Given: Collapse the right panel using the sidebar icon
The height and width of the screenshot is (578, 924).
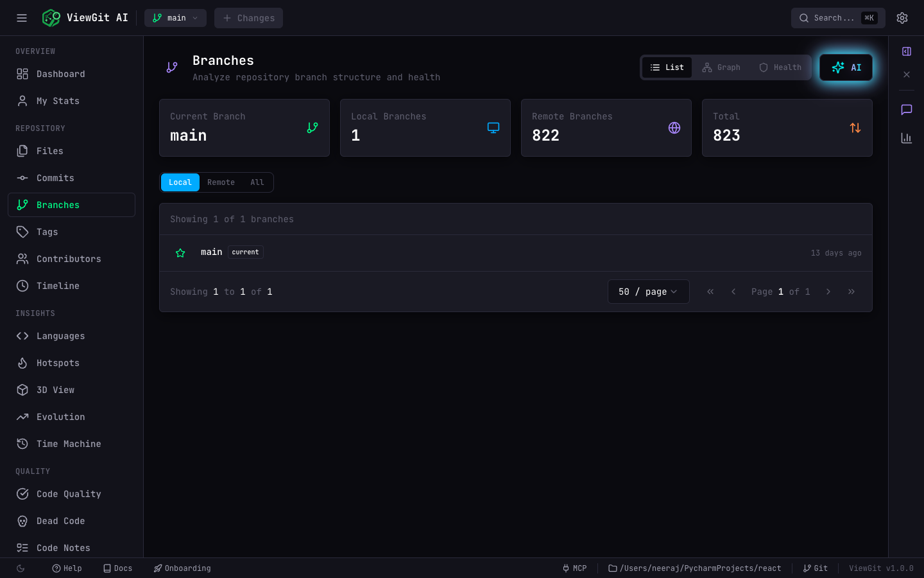Looking at the screenshot, I should pyautogui.click(x=906, y=51).
